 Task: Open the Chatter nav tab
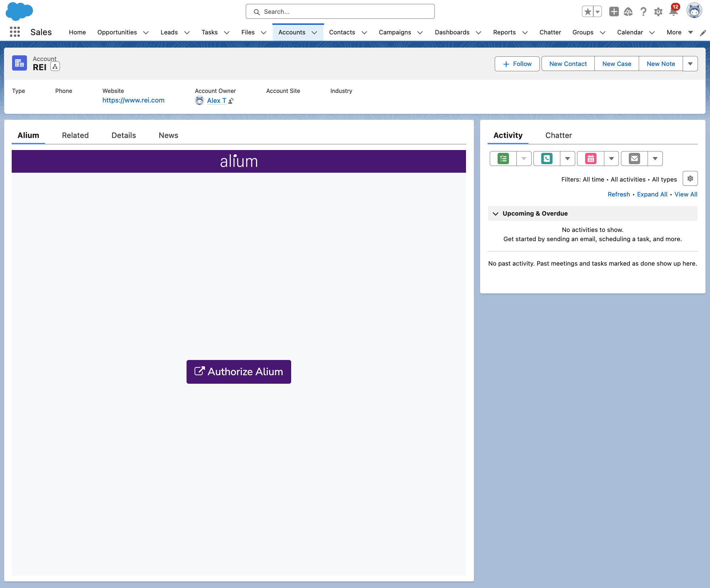(550, 32)
